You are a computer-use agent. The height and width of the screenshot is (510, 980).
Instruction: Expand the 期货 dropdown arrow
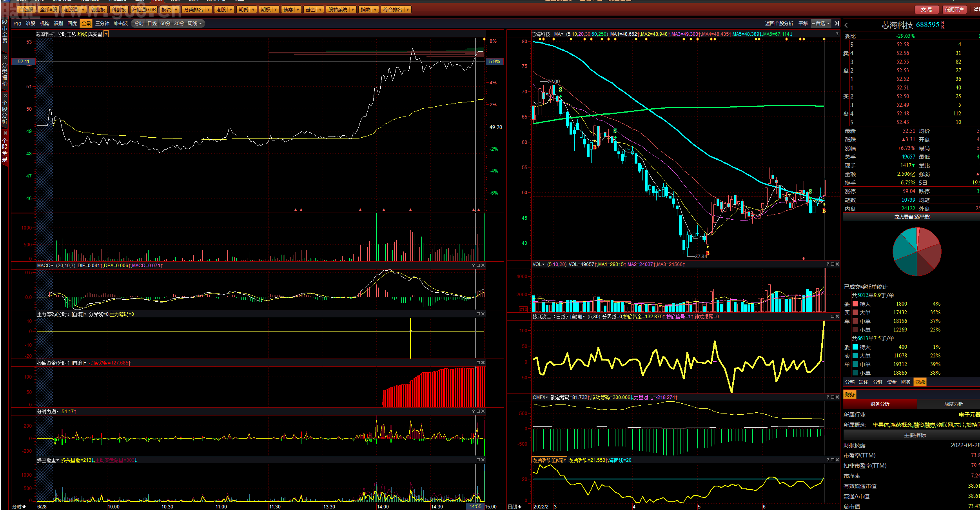[x=253, y=9]
